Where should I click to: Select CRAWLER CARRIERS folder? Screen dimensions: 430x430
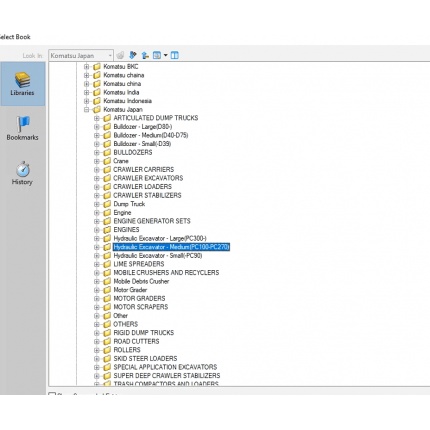[143, 170]
